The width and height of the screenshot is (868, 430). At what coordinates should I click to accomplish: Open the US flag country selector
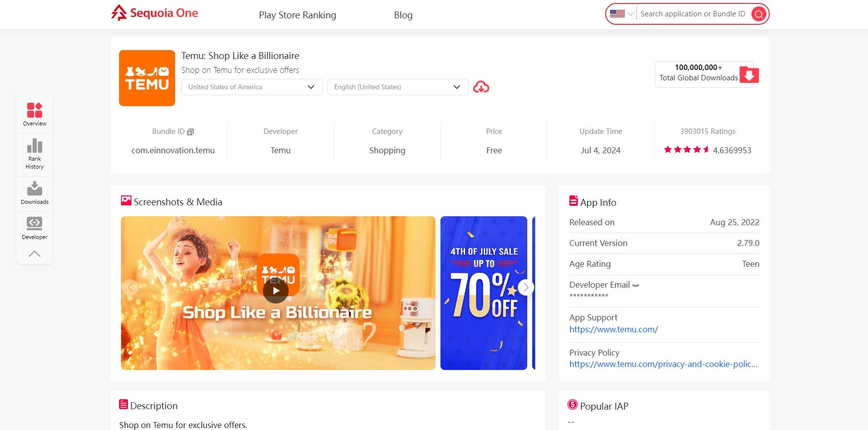click(x=622, y=14)
